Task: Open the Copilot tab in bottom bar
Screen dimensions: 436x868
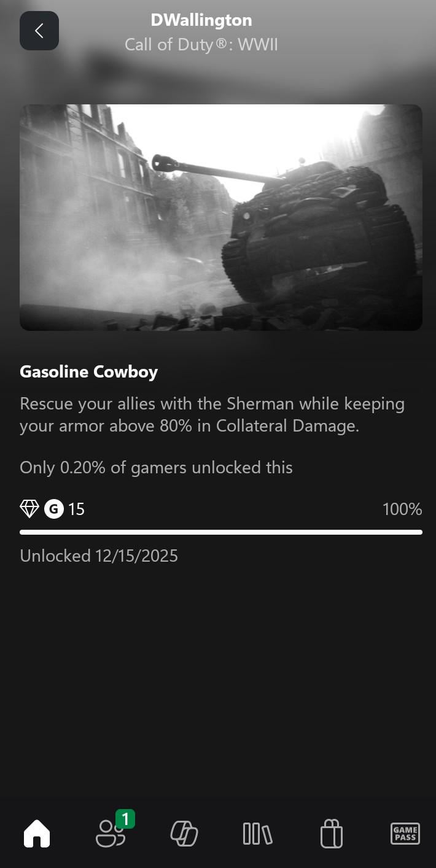Action: [x=184, y=834]
